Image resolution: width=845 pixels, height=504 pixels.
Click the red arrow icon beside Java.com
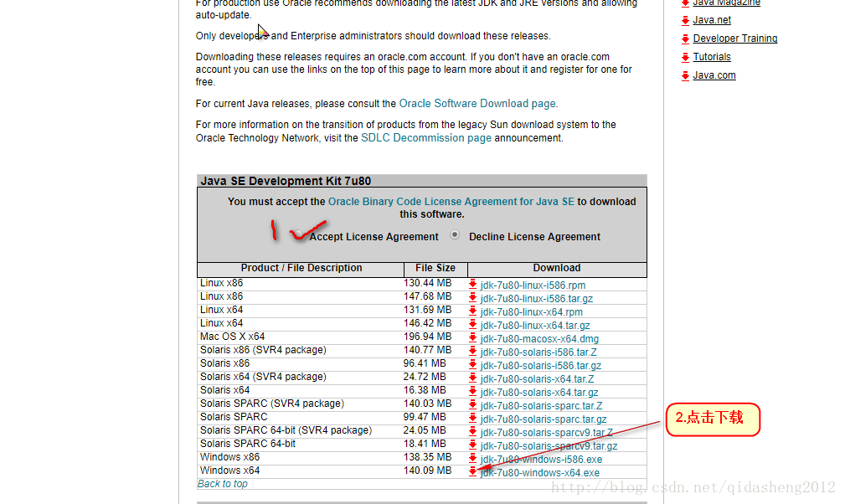(x=686, y=76)
